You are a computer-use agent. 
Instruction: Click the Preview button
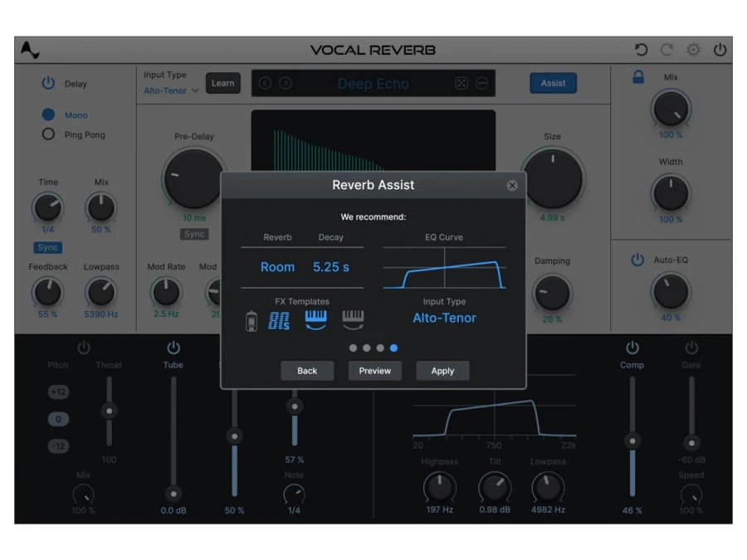(x=375, y=371)
